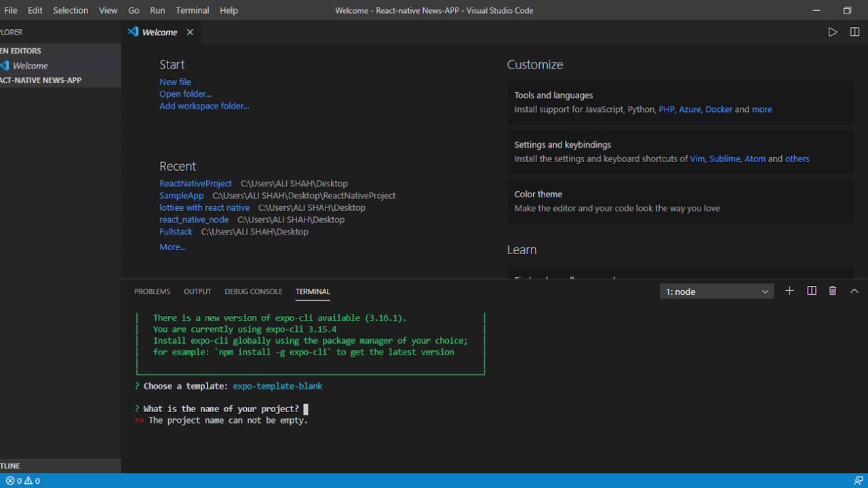Restore down the VS Code window
The height and width of the screenshot is (488, 868).
pyautogui.click(x=847, y=10)
